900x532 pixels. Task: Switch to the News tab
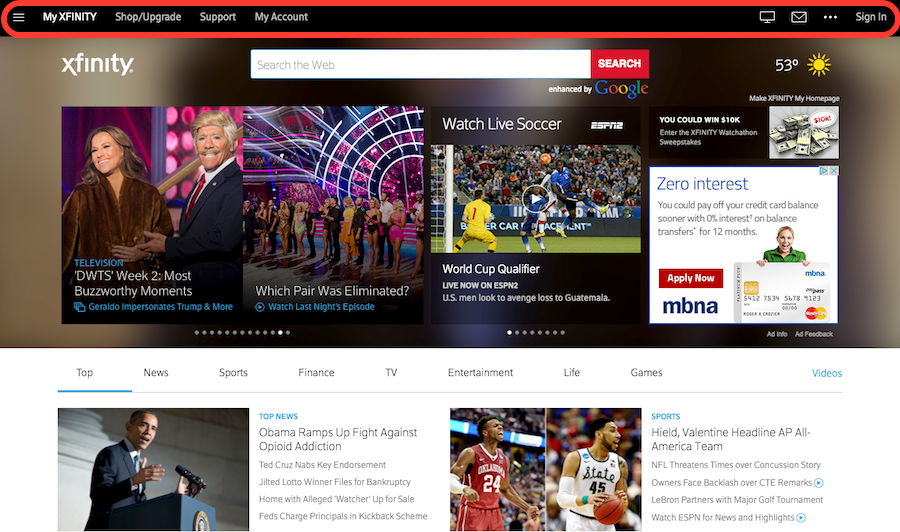(x=156, y=373)
